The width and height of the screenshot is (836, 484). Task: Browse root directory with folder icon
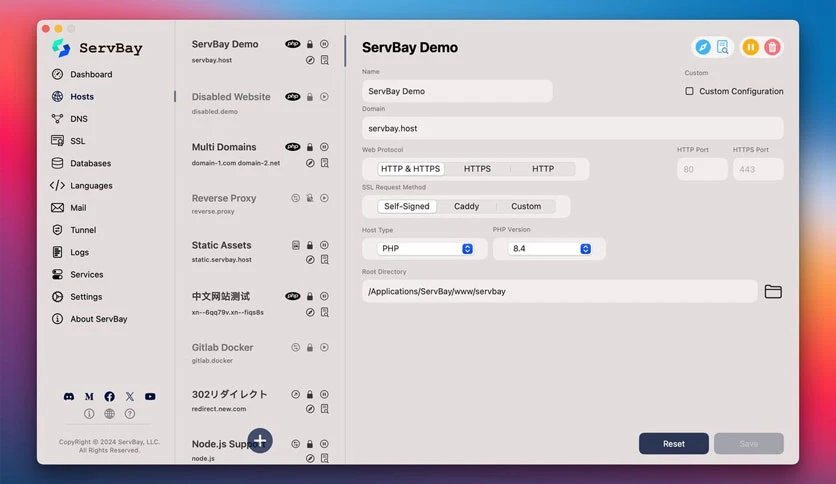(773, 292)
